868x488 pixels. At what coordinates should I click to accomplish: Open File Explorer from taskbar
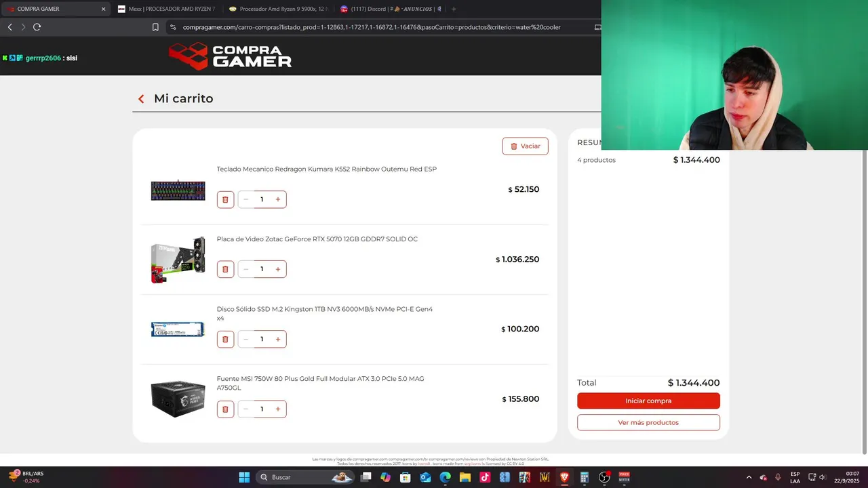[x=465, y=477]
